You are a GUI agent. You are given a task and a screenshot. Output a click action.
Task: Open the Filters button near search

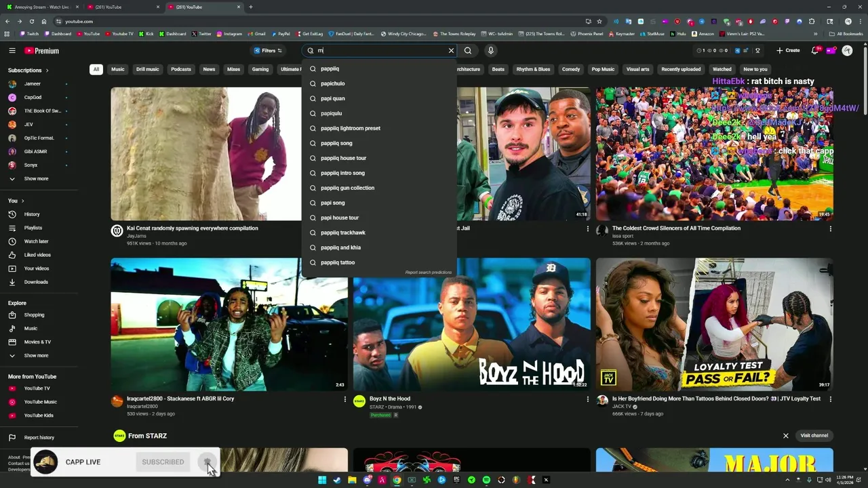[269, 51]
